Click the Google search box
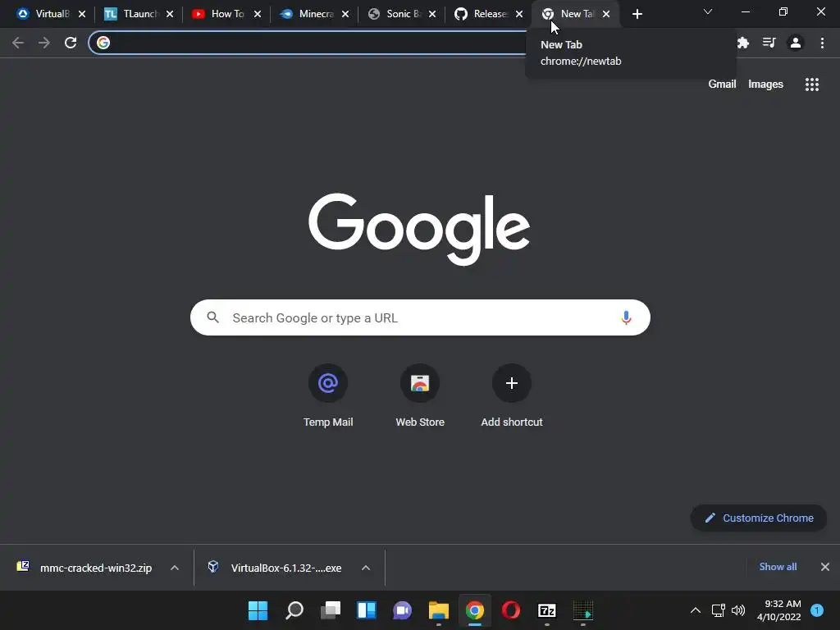 tap(420, 317)
